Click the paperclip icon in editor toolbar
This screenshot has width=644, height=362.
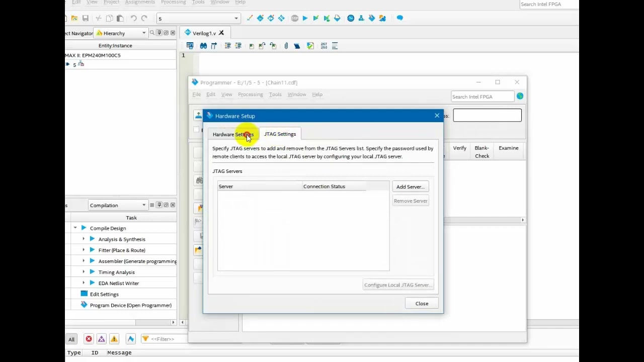(286, 46)
